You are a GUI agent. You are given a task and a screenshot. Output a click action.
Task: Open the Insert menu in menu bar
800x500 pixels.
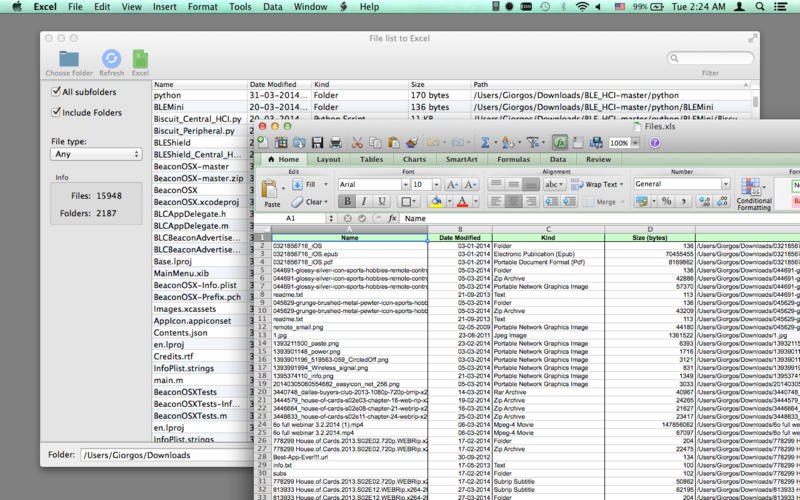164,7
